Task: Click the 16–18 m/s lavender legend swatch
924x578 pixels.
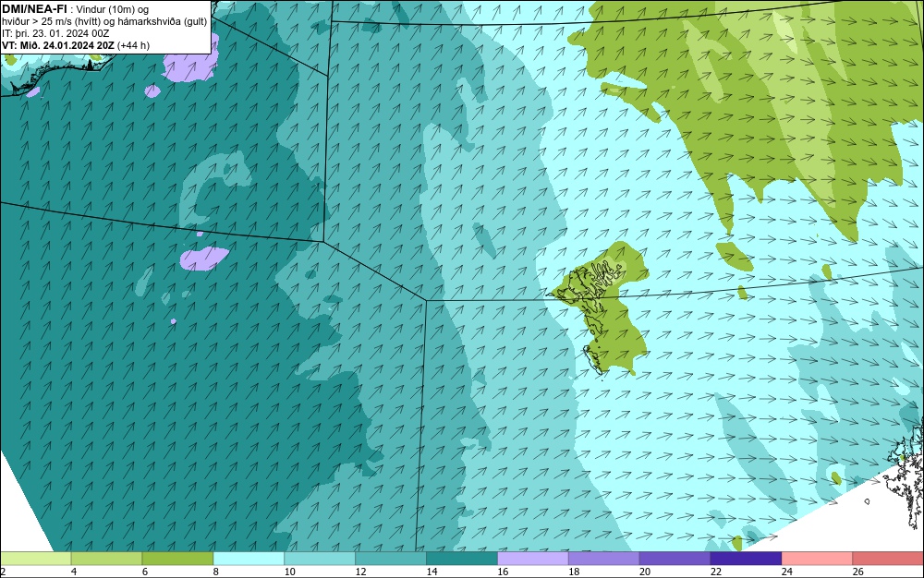Action: tap(533, 558)
